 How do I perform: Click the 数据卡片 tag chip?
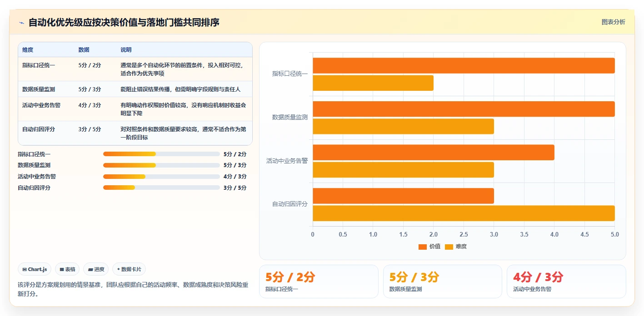tap(129, 269)
